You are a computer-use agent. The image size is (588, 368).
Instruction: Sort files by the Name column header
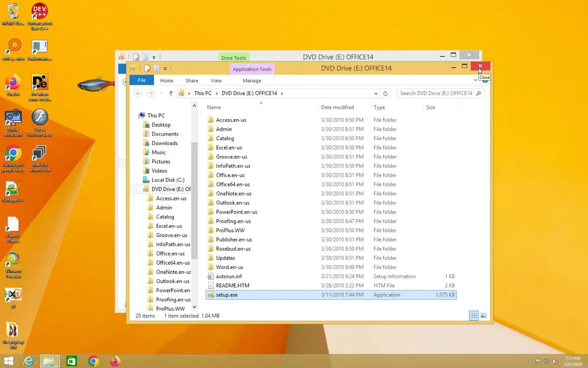(262, 107)
